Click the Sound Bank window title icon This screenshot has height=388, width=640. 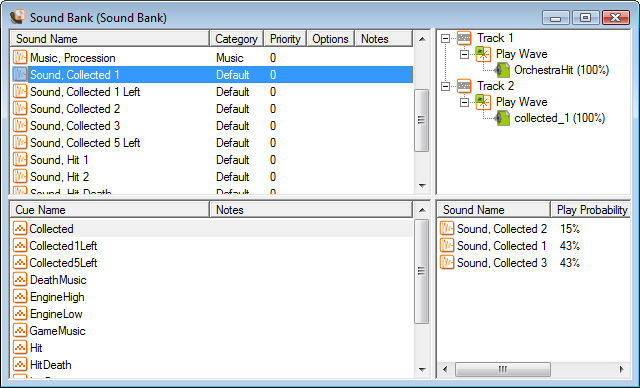pyautogui.click(x=18, y=17)
